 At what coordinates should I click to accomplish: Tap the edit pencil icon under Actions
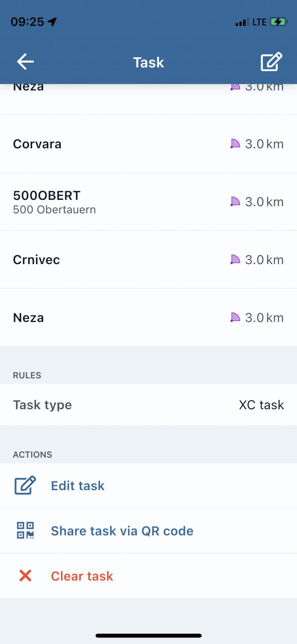click(x=25, y=485)
